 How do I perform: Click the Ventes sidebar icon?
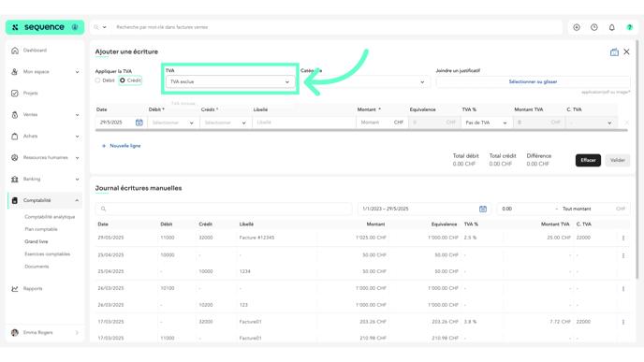pyautogui.click(x=15, y=115)
